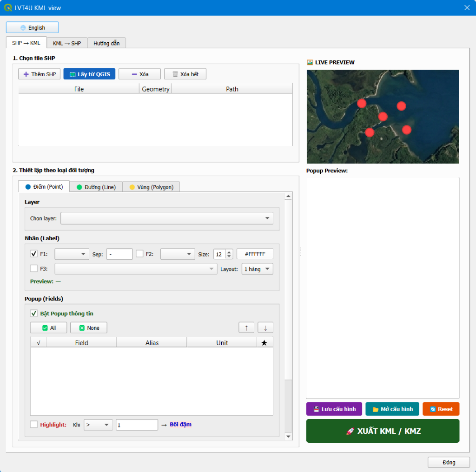Click the orange Reset button

441,409
